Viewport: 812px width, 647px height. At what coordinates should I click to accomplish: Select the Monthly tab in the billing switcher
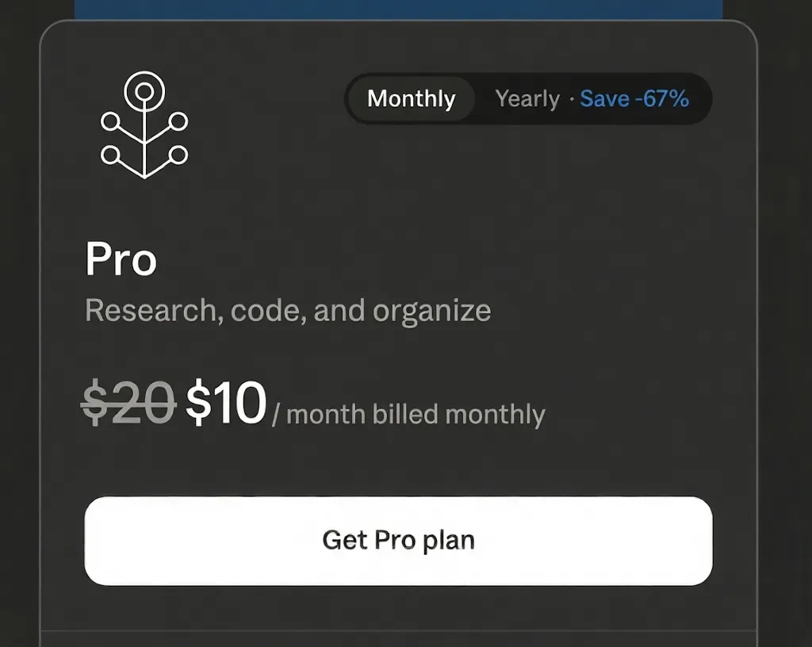[411, 99]
